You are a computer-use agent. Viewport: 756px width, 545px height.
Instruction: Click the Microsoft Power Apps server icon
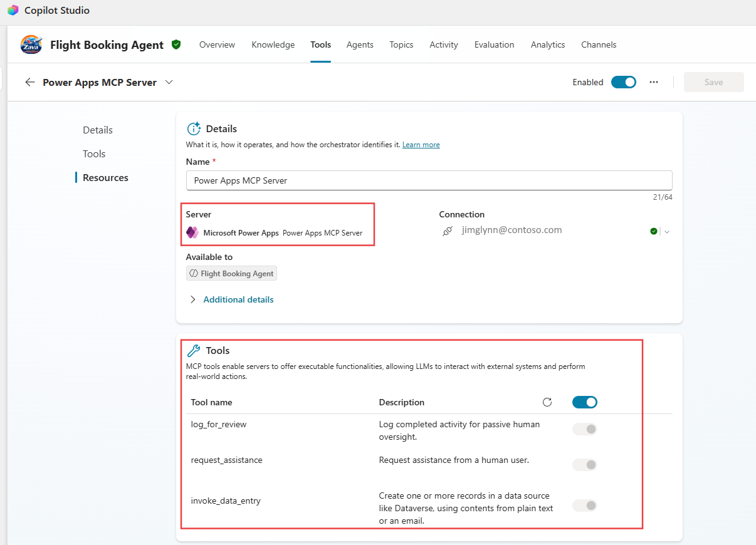point(193,232)
